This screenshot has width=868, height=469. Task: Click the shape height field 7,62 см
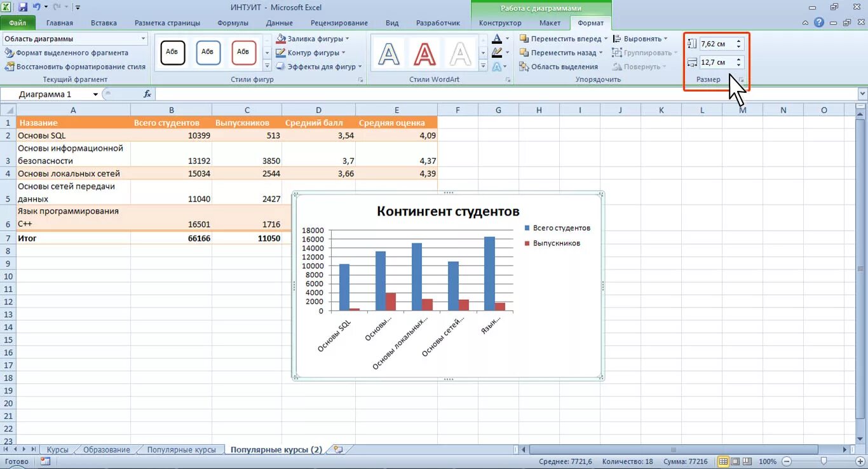click(x=716, y=44)
